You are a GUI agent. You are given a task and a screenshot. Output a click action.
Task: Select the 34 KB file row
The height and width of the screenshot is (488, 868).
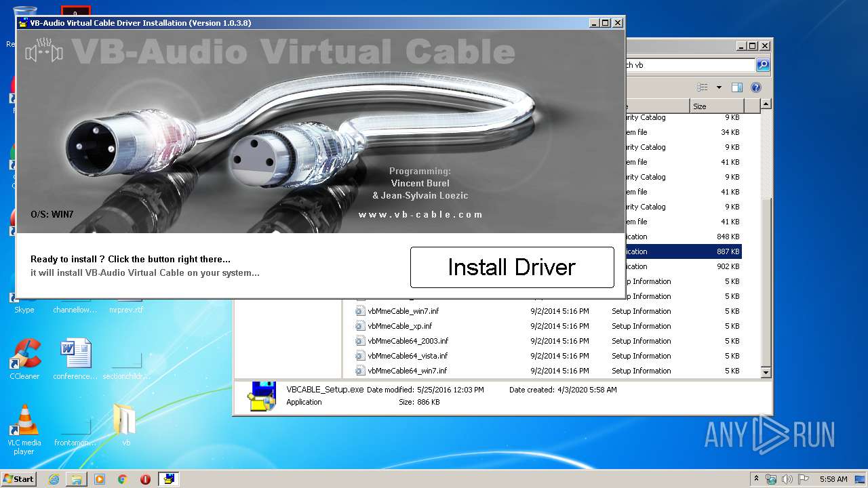tap(683, 132)
